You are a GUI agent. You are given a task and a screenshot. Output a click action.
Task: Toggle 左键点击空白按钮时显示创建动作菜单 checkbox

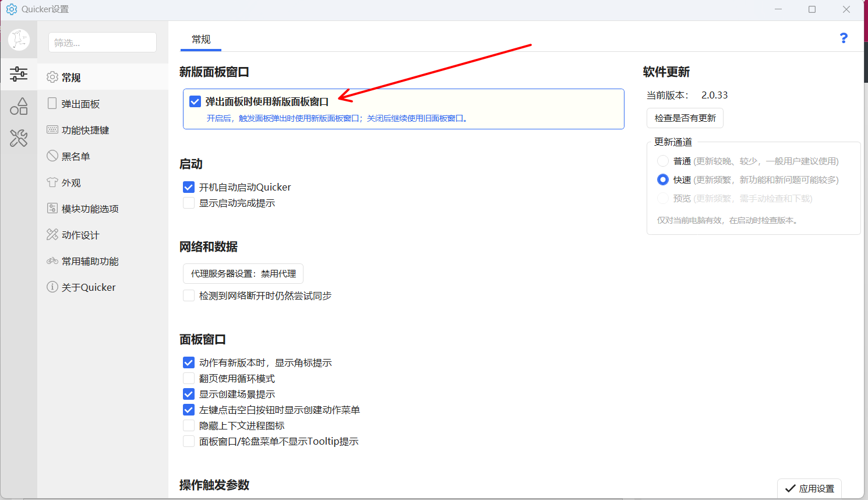(x=189, y=410)
